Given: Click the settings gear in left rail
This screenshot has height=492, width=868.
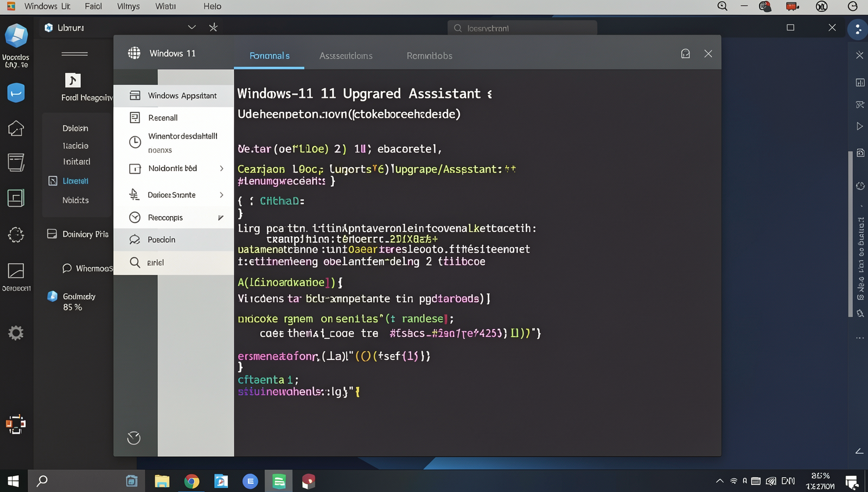Looking at the screenshot, I should click(16, 333).
